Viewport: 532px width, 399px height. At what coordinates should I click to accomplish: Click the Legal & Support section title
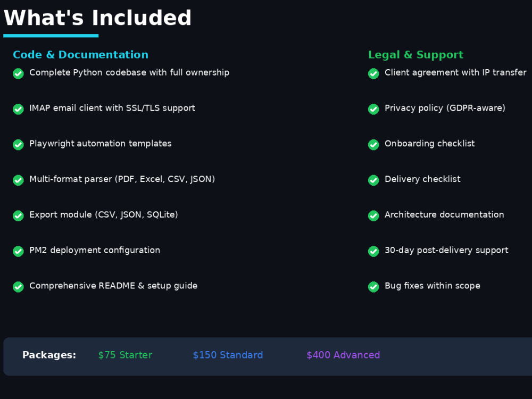coord(415,55)
